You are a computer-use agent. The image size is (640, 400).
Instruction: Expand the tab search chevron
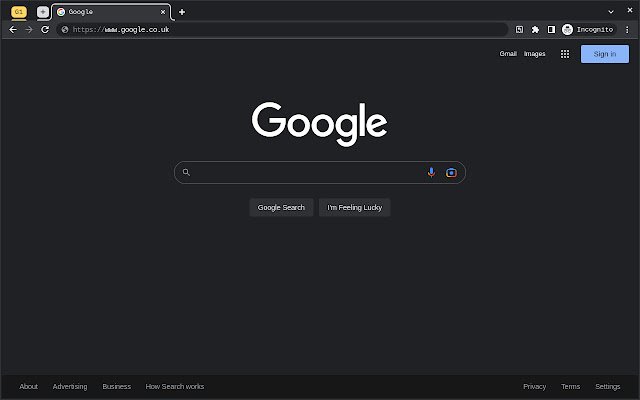pyautogui.click(x=611, y=12)
